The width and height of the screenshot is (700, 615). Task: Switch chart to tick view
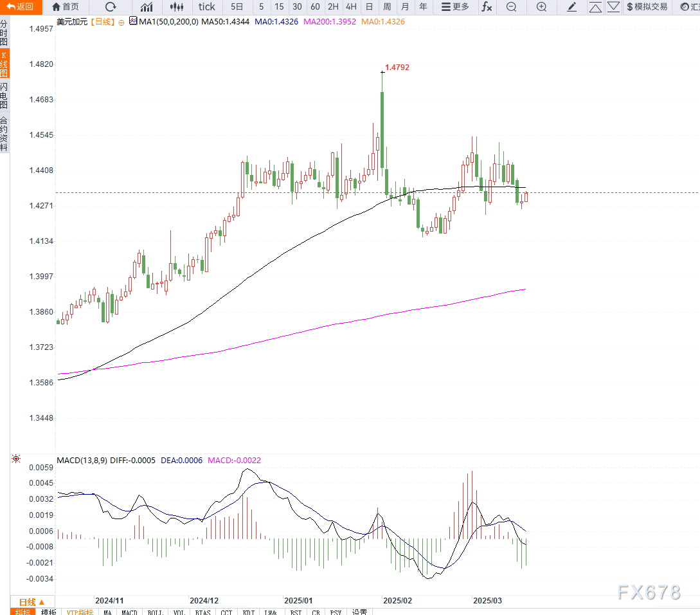coord(207,6)
